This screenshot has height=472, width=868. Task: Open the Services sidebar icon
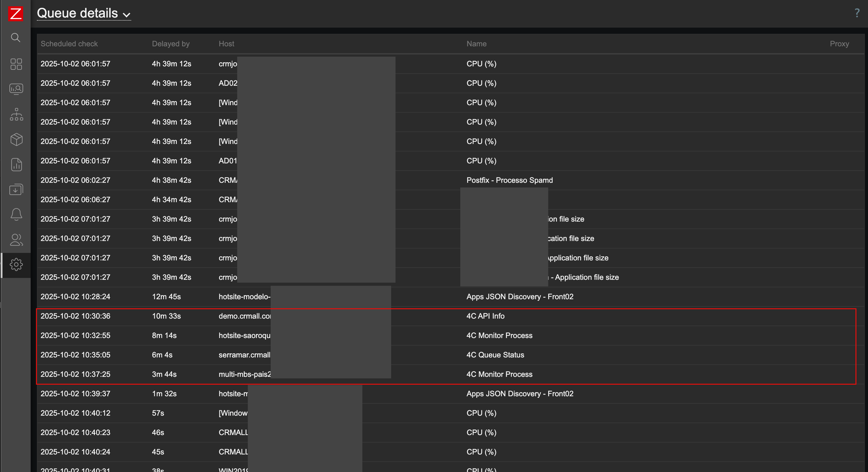16,114
